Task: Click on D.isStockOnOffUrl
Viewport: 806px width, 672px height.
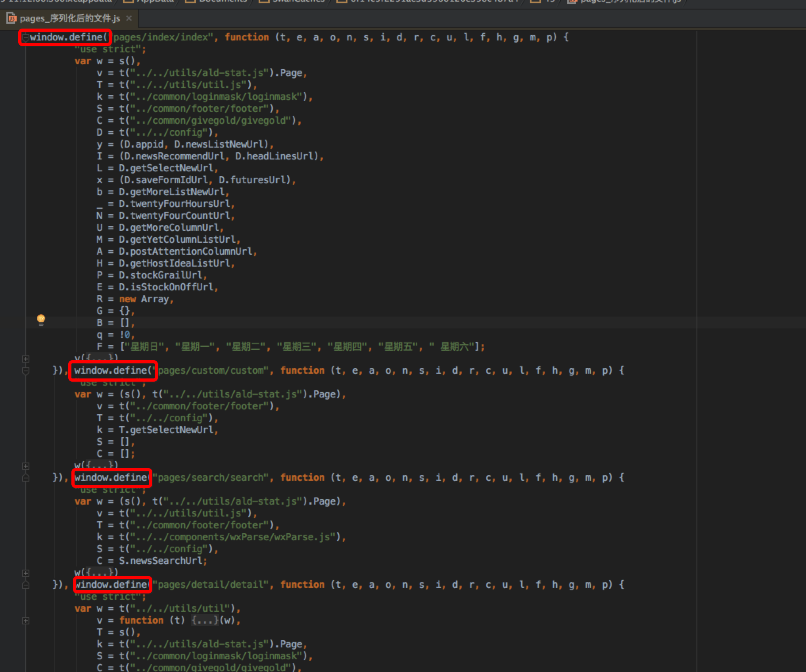Action: [x=166, y=287]
